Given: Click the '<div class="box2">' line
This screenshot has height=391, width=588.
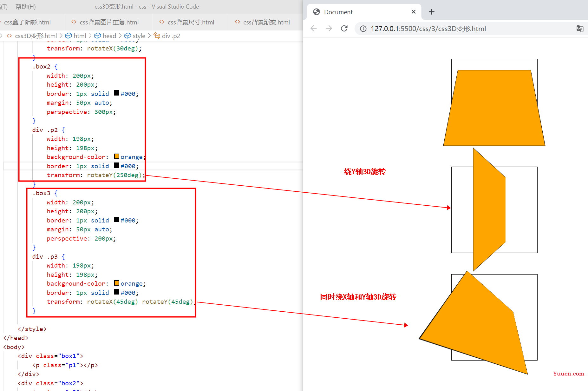Looking at the screenshot, I should 50,383.
